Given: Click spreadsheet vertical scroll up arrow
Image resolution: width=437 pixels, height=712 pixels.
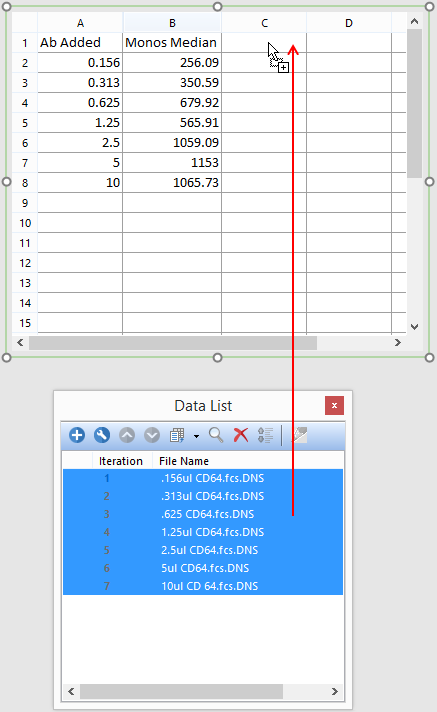Looking at the screenshot, I should click(414, 21).
